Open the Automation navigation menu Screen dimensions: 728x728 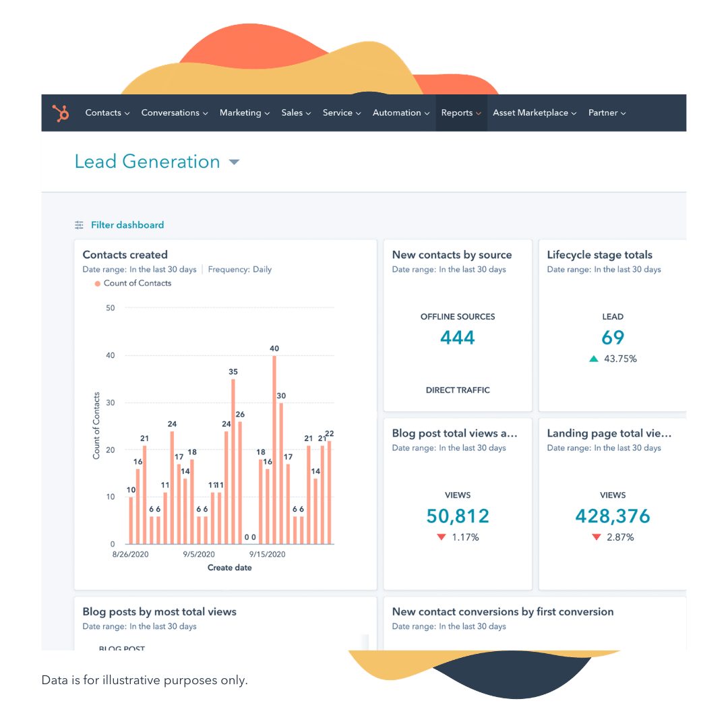(400, 113)
